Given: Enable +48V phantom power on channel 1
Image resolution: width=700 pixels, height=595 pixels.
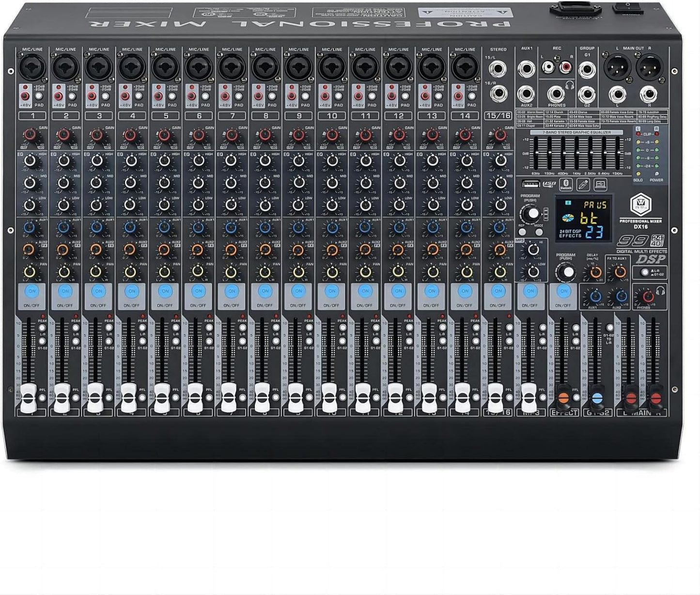Looking at the screenshot, I should [x=24, y=96].
